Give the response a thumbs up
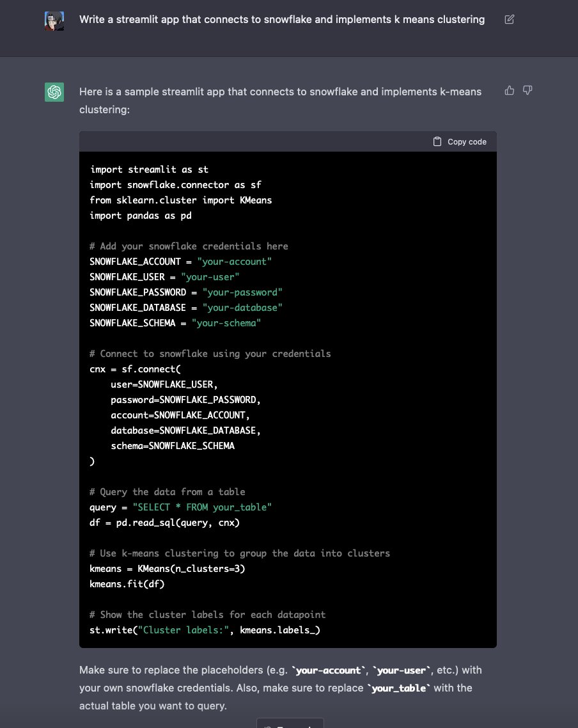The image size is (578, 728). click(x=510, y=91)
